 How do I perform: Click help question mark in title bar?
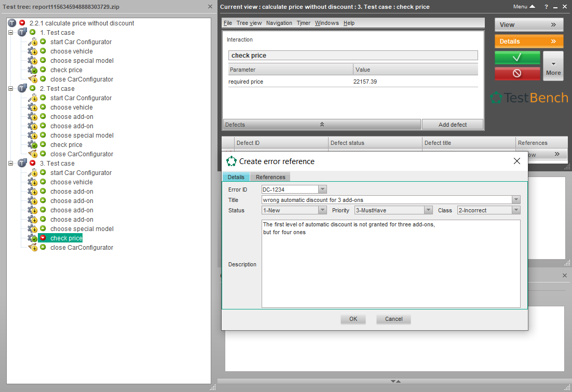click(546, 7)
